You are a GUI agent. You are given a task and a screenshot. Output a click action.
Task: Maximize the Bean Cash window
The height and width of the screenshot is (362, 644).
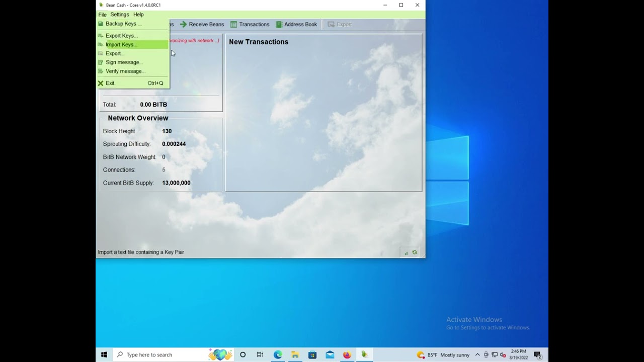coord(401,5)
